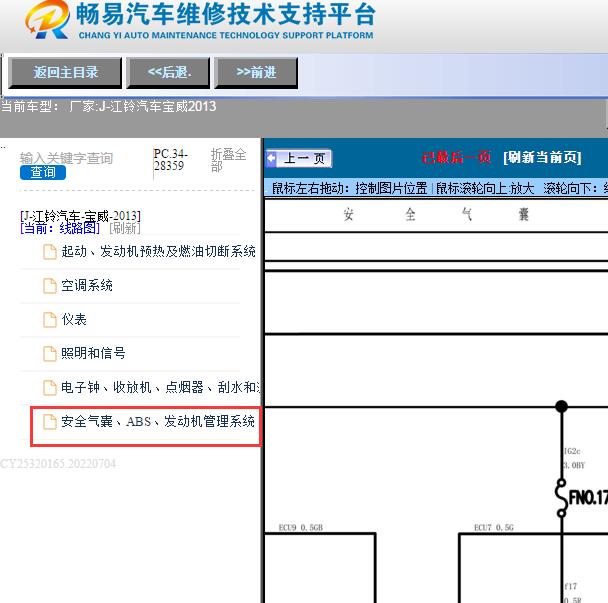The height and width of the screenshot is (603, 608).
Task: Click the [J-江铃汽车-宝威-2013] heading text
Action: pos(80,216)
